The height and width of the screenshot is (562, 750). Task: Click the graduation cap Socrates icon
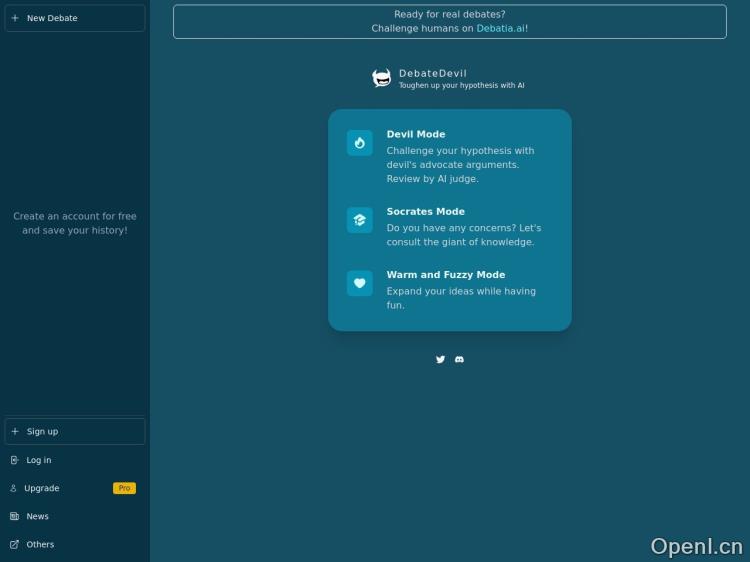pyautogui.click(x=360, y=220)
